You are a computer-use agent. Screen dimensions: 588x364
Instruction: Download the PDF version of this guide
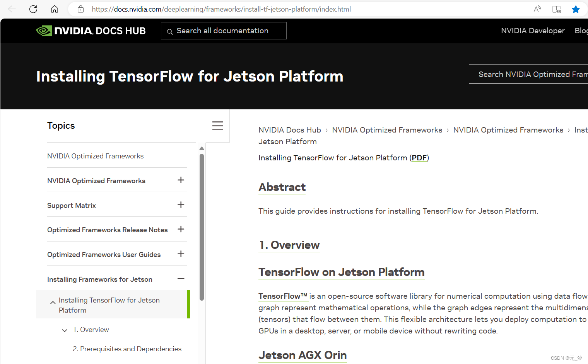[419, 158]
